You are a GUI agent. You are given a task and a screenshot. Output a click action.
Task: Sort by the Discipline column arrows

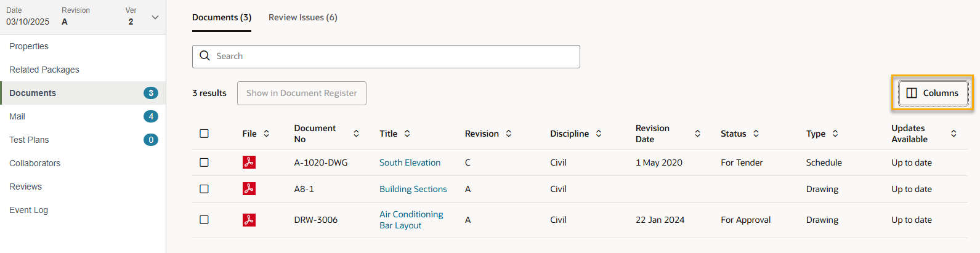(599, 134)
